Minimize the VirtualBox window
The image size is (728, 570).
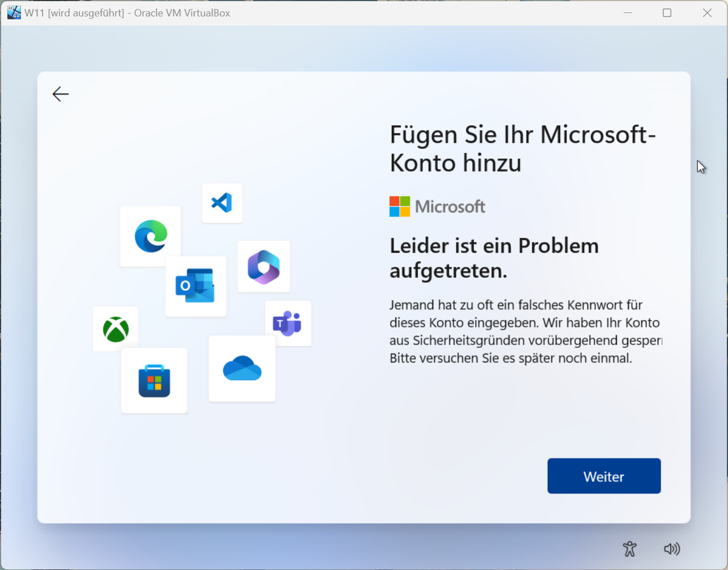[x=628, y=12]
